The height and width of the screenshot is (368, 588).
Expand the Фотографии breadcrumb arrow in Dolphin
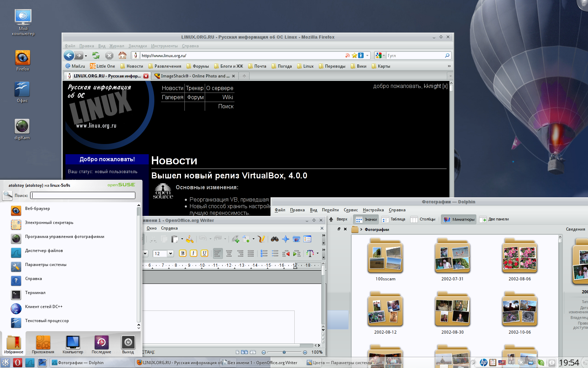click(x=361, y=230)
